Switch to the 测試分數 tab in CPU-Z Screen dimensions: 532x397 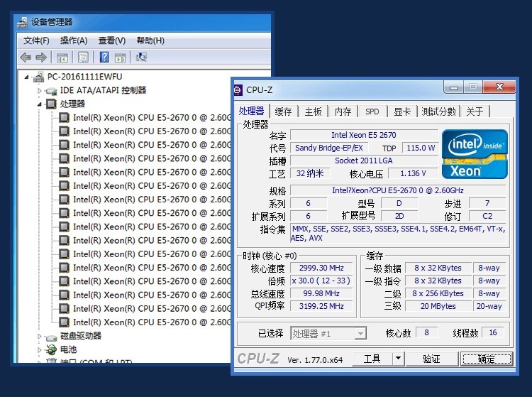click(x=438, y=112)
